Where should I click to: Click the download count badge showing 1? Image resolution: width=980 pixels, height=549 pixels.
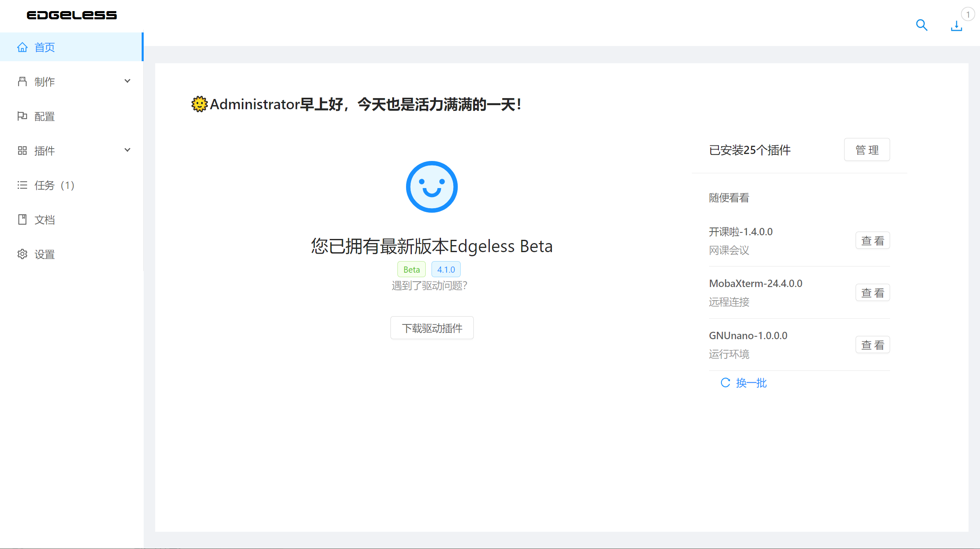point(968,15)
